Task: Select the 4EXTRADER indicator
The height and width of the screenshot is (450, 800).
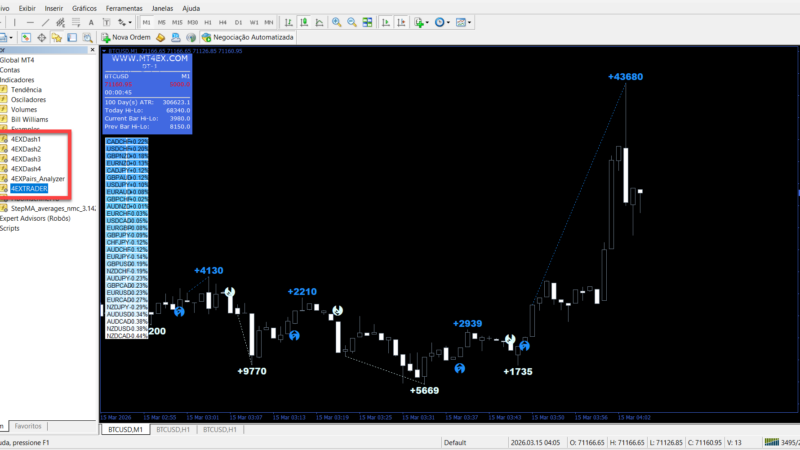Action: 29,189
